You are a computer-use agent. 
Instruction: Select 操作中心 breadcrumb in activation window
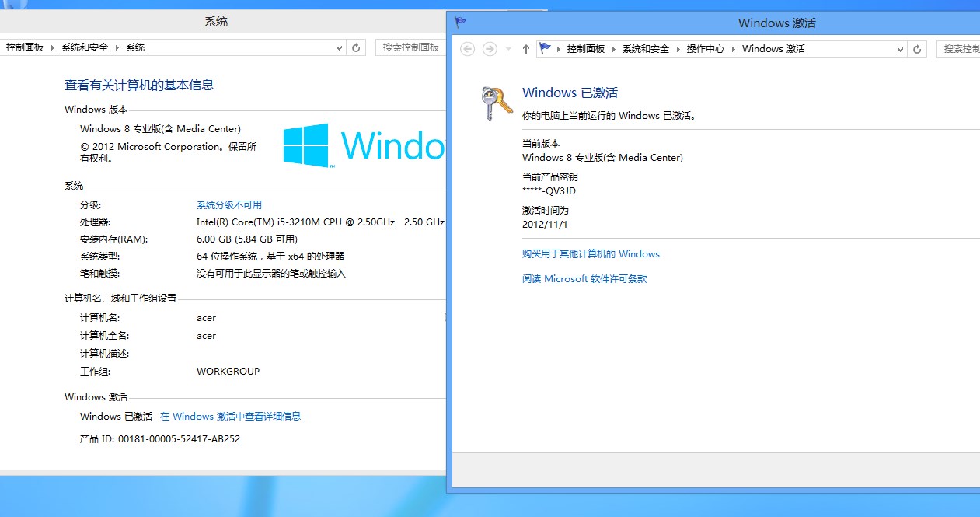(706, 49)
